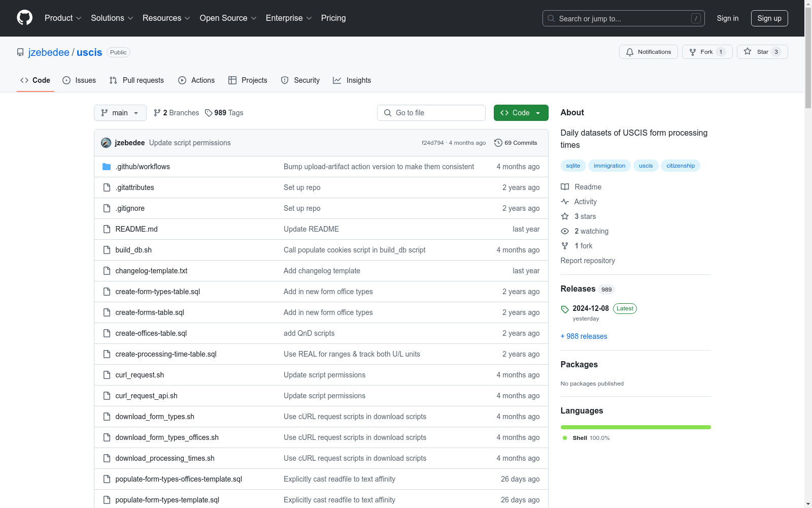Click the history clock icon by 69 Commits
The height and width of the screenshot is (508, 812).
tap(498, 143)
